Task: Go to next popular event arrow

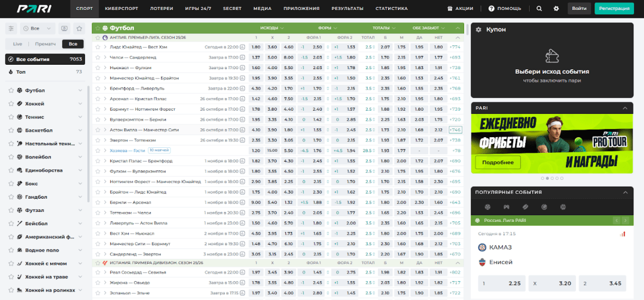Action: 626,221
